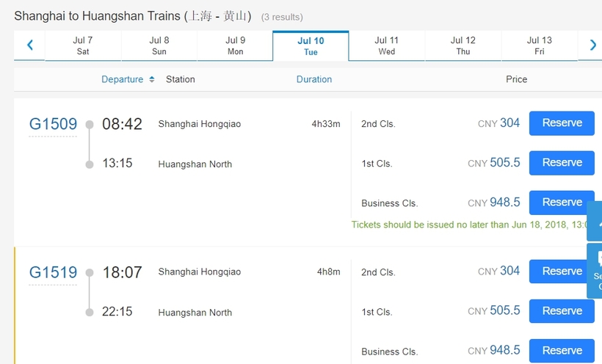Reserve G1509 2nd class CNY 304

[x=562, y=123]
